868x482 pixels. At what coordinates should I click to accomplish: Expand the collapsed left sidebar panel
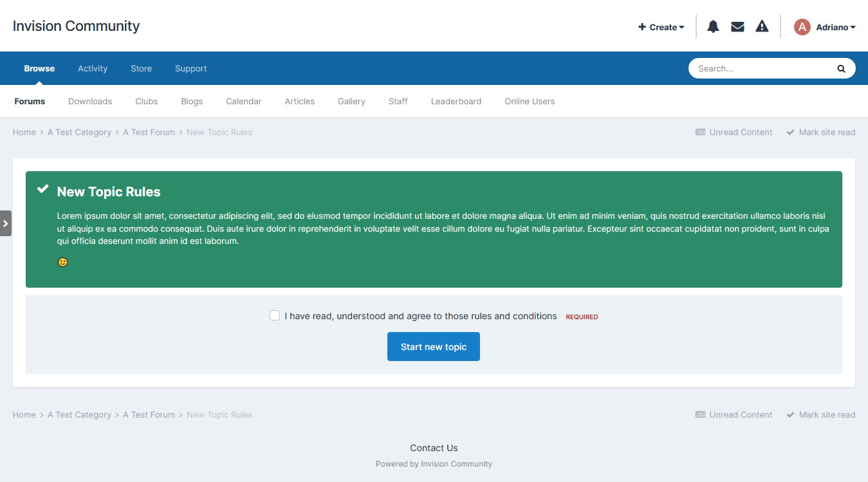click(x=6, y=223)
